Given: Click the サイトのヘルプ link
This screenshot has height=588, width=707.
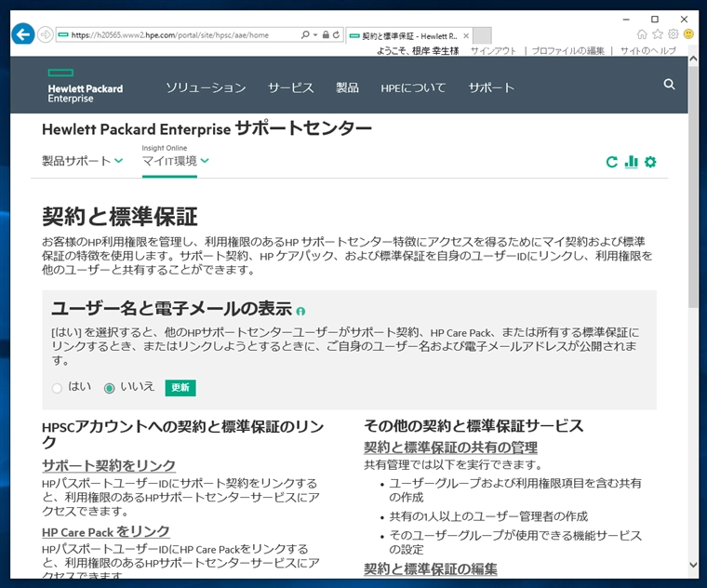Looking at the screenshot, I should (648, 50).
